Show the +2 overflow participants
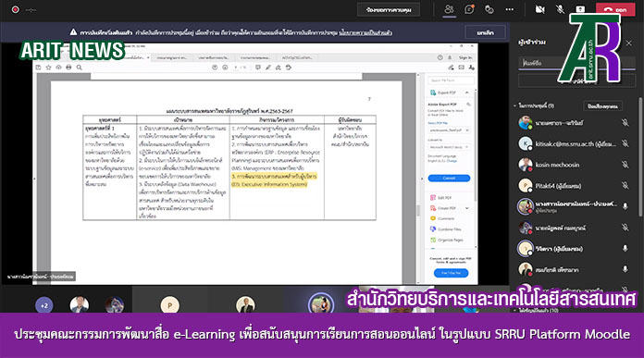644x358 pixels. coord(43,305)
